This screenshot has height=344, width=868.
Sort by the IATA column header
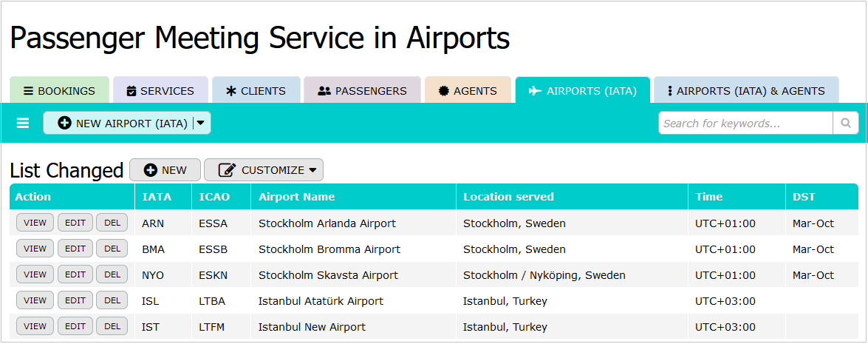click(x=157, y=197)
